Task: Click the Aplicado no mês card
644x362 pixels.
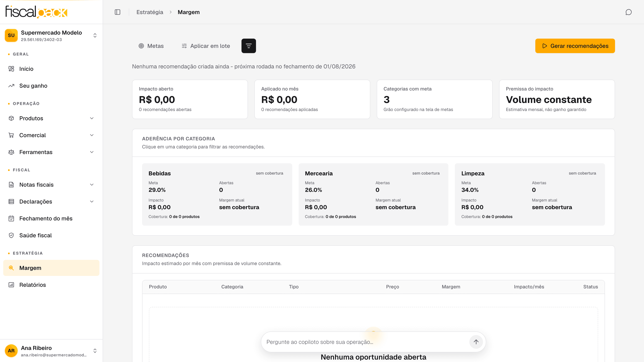Action: tap(312, 99)
